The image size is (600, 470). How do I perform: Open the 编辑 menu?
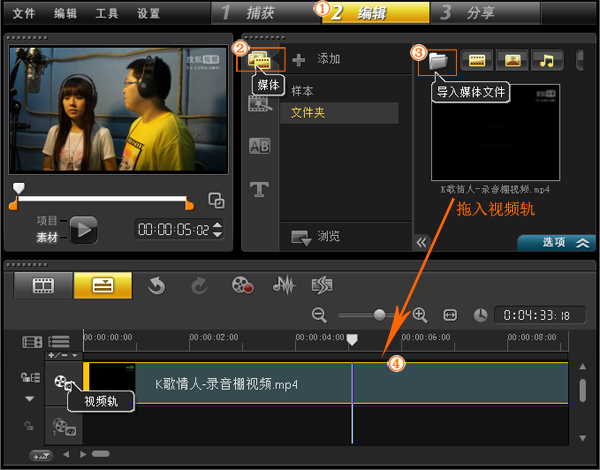point(65,13)
